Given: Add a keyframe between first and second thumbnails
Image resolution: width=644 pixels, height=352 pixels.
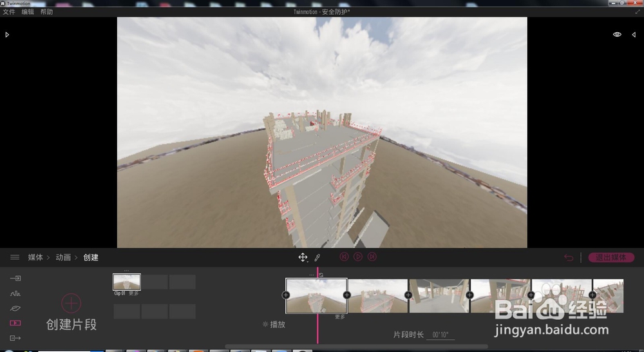Looking at the screenshot, I should [x=347, y=295].
